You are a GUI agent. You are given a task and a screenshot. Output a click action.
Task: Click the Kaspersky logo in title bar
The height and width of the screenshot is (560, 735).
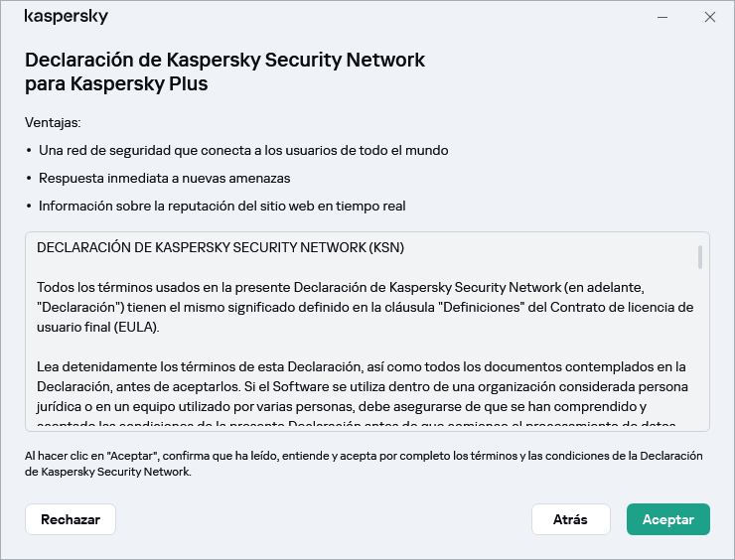pyautogui.click(x=66, y=17)
